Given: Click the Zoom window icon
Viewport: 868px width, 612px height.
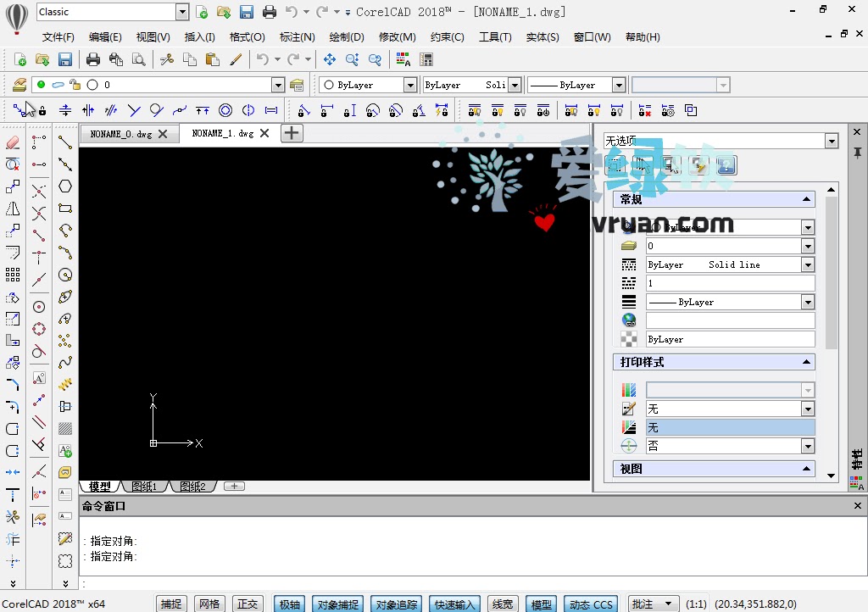Looking at the screenshot, I should coord(352,59).
